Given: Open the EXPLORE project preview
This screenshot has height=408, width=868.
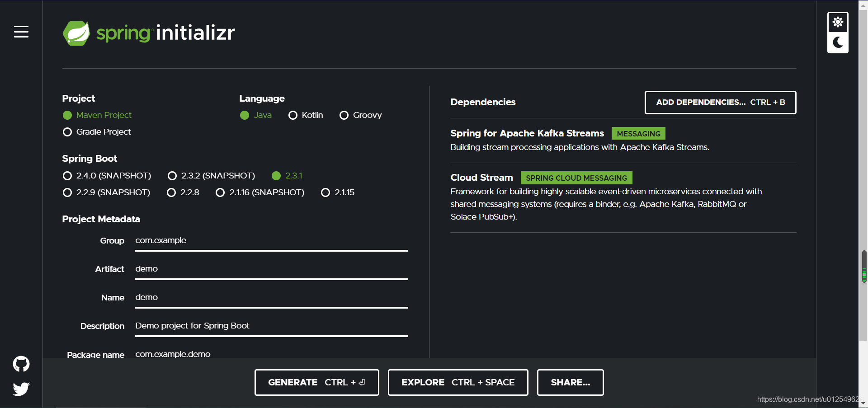Looking at the screenshot, I should [x=458, y=382].
